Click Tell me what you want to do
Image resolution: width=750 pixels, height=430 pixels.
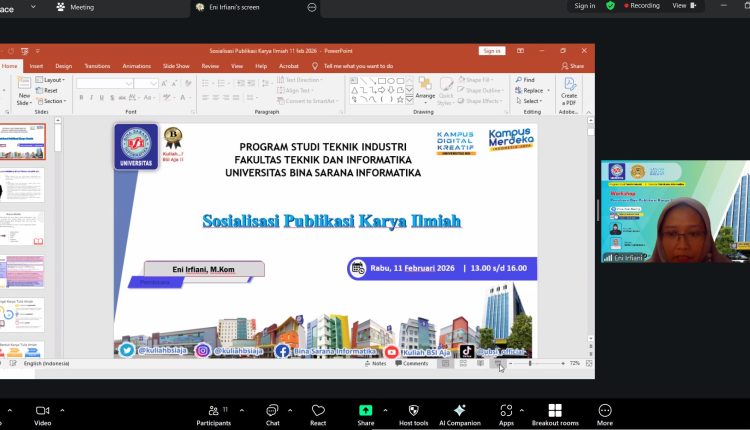point(353,66)
